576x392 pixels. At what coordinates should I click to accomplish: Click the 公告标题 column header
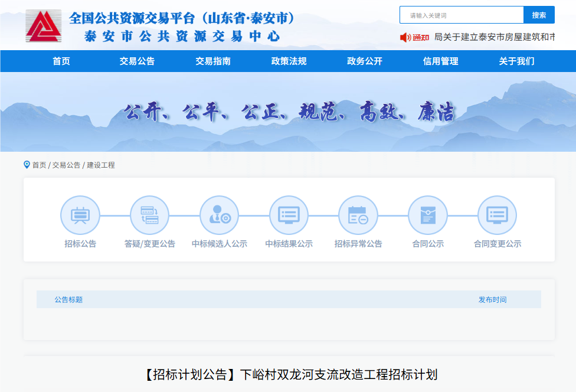[x=68, y=299]
